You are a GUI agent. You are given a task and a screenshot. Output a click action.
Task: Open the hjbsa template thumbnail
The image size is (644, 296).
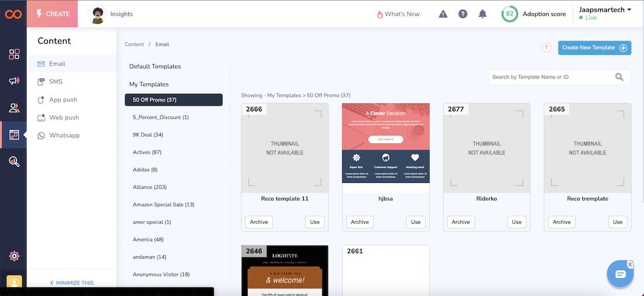(386, 144)
